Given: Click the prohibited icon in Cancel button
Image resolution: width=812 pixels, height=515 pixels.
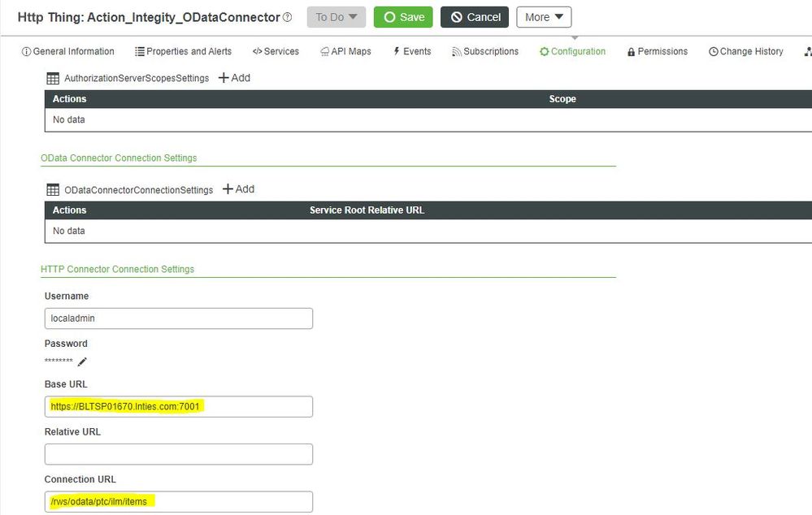Looking at the screenshot, I should click(456, 17).
